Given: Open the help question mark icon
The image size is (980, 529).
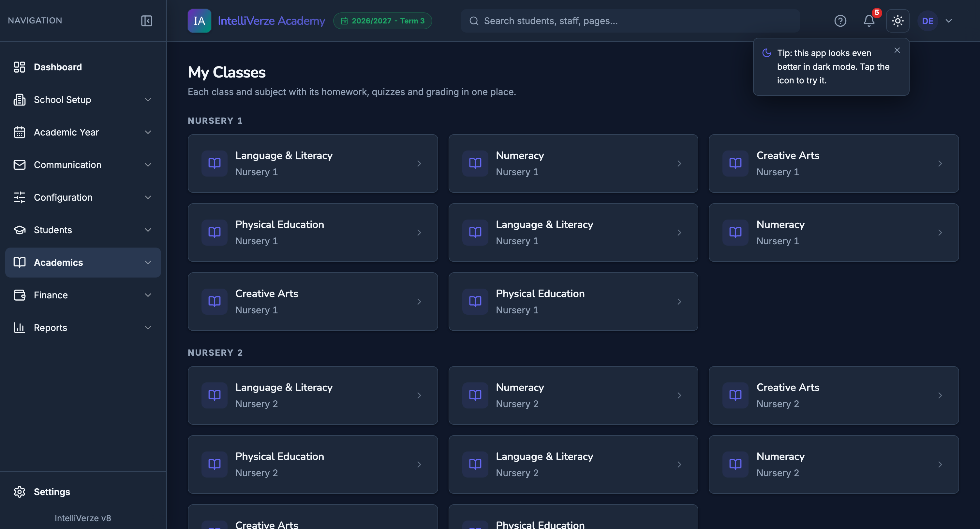Looking at the screenshot, I should click(x=840, y=21).
